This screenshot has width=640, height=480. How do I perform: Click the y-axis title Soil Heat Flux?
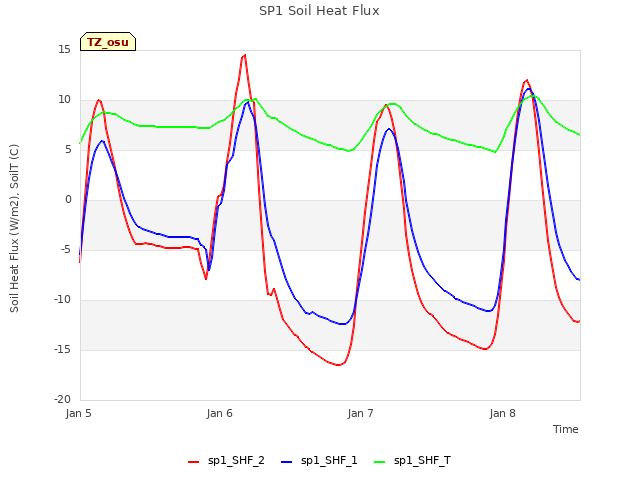coord(14,228)
